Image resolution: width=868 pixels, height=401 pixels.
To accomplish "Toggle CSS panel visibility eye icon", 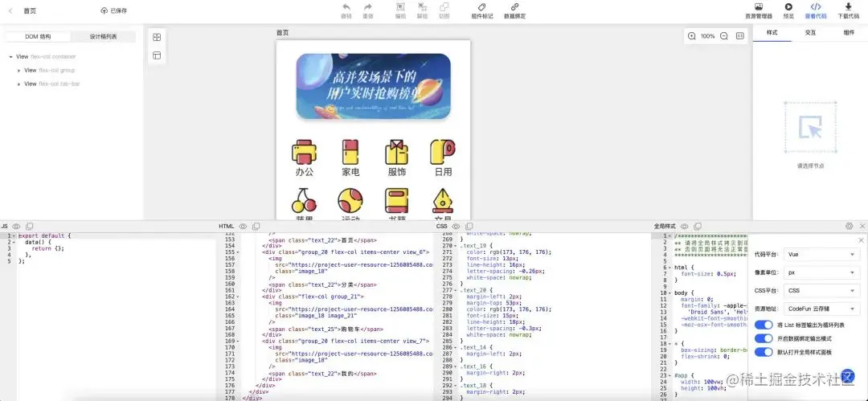I will 456,226.
